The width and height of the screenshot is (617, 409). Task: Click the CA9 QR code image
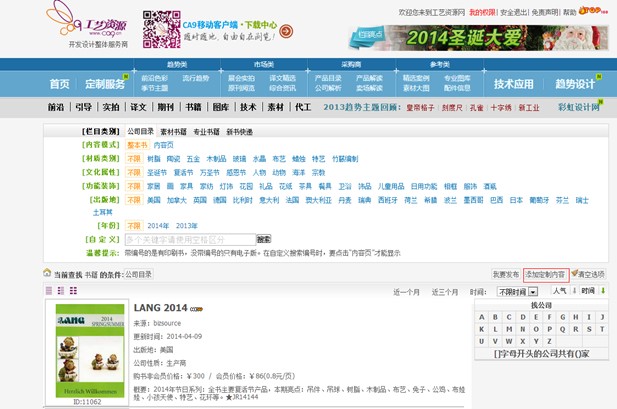tap(162, 29)
